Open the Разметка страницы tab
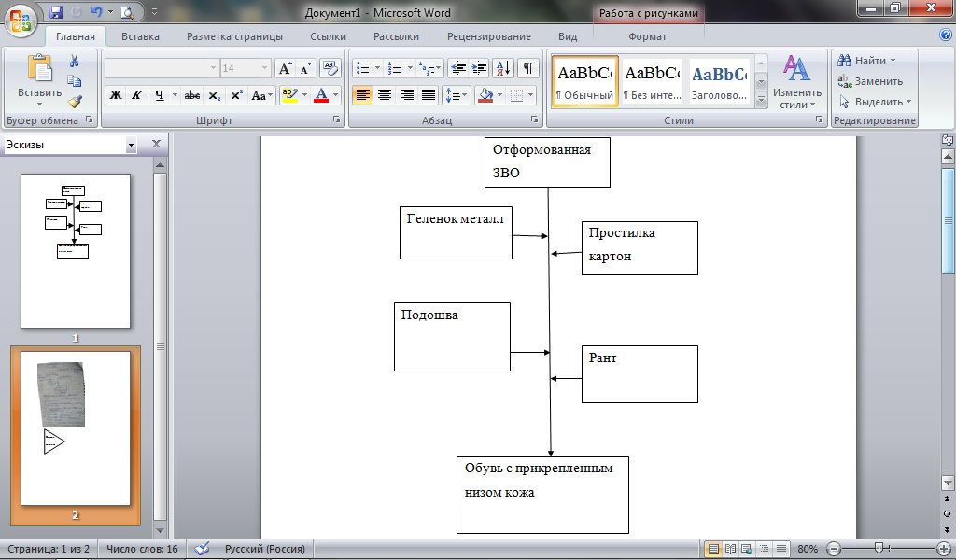This screenshot has height=560, width=956. [234, 36]
